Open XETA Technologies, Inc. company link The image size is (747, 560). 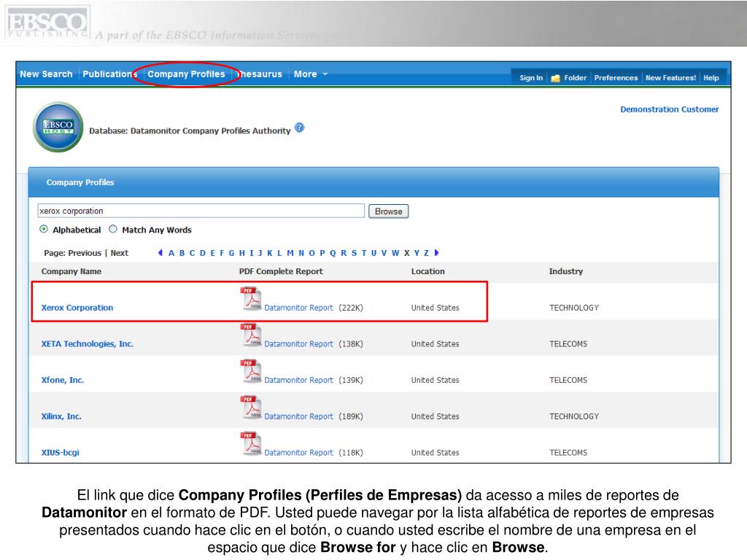(88, 344)
